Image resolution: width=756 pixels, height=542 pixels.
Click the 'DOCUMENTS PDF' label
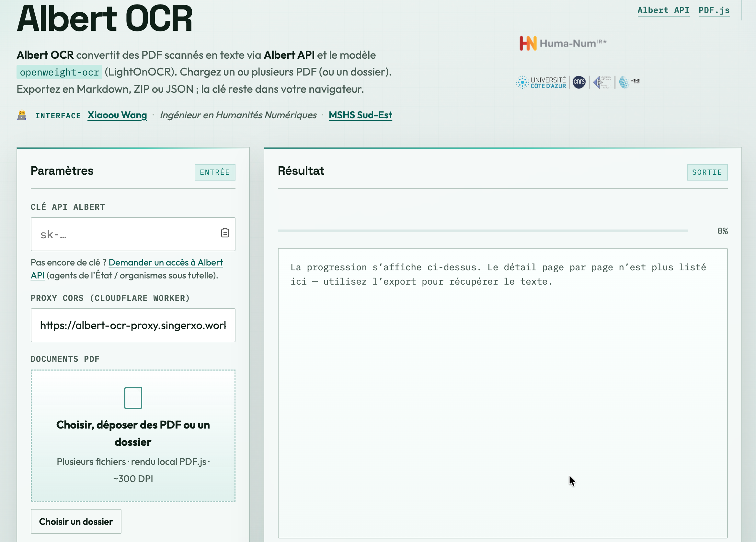click(65, 359)
